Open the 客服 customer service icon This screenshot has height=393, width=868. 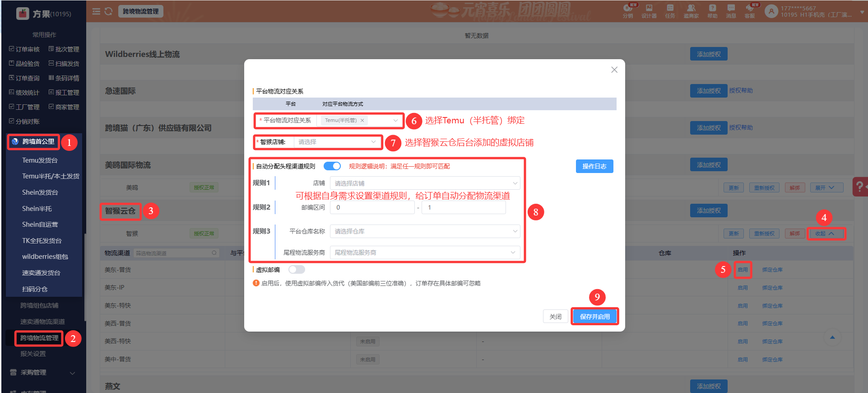tap(750, 11)
